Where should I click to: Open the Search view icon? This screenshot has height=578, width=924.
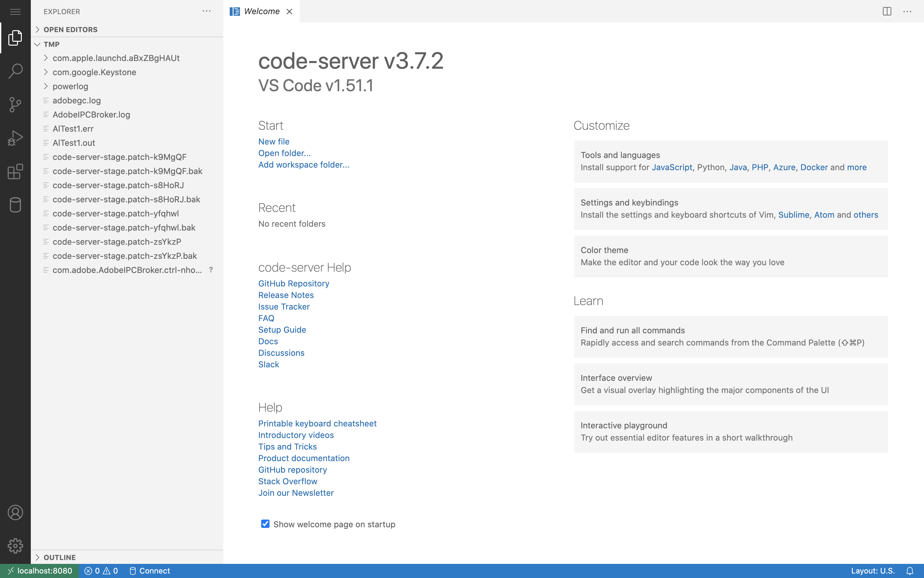click(x=15, y=71)
